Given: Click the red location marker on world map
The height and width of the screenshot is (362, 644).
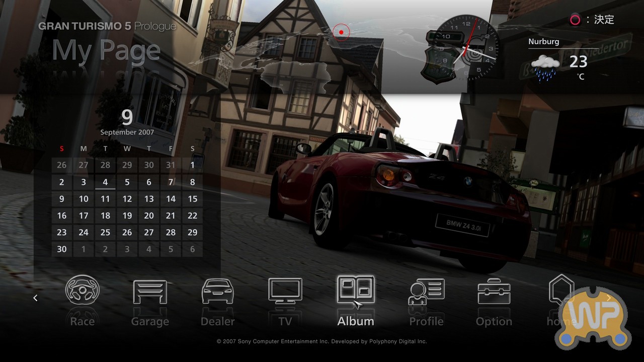Looking at the screenshot, I should (341, 33).
